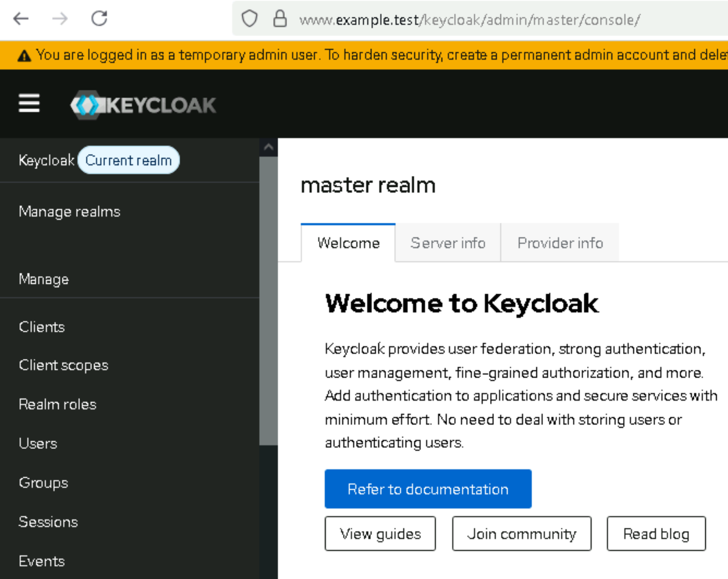Click the sidebar vertical scrollbar thumb
The image size is (728, 579).
point(269,301)
